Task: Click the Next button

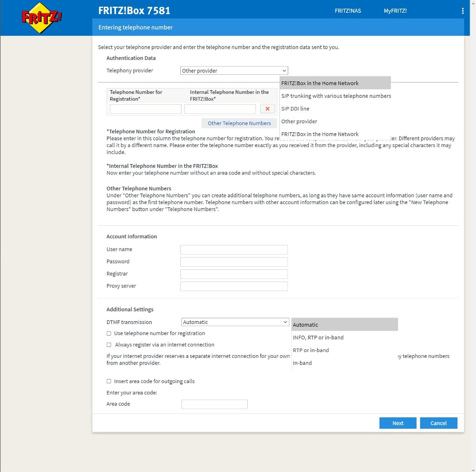Action: 398,423
